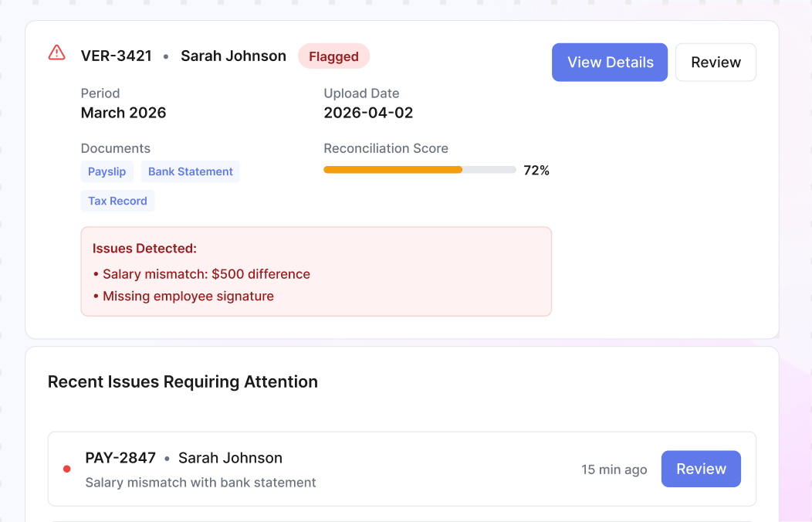Viewport: 812px width, 522px height.
Task: Click the red warning triangle icon
Action: coord(57,53)
